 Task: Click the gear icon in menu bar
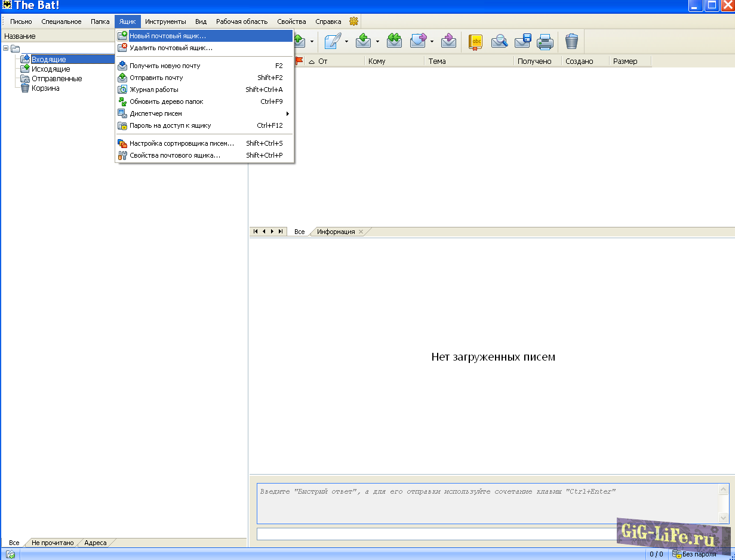[x=353, y=21]
